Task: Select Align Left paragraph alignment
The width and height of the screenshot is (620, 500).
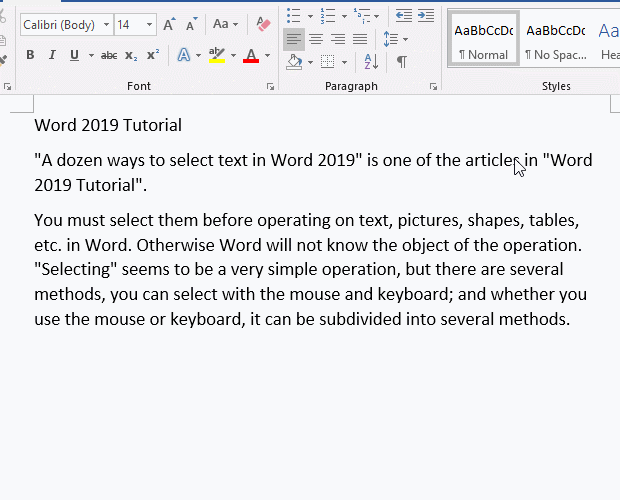Action: click(x=294, y=39)
